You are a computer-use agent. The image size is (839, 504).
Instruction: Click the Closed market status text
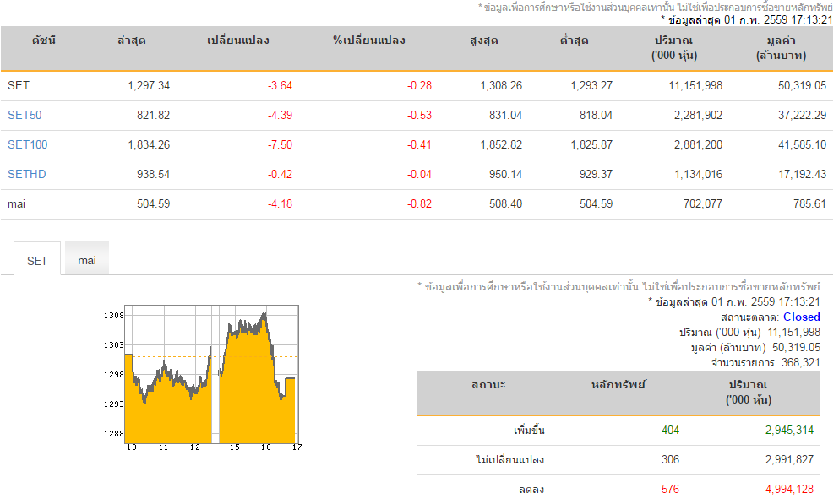802,317
